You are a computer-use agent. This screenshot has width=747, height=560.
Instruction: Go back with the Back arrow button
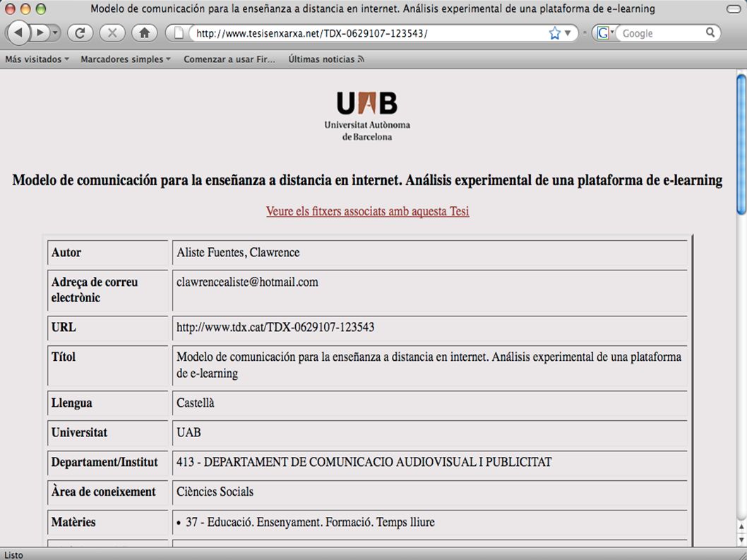tap(18, 33)
